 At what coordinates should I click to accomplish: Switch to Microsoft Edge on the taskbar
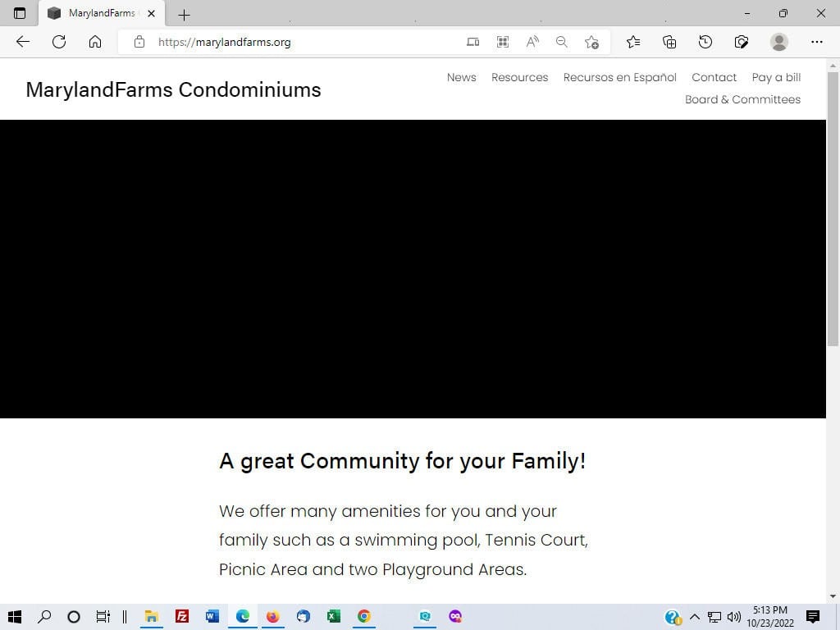[x=243, y=617]
